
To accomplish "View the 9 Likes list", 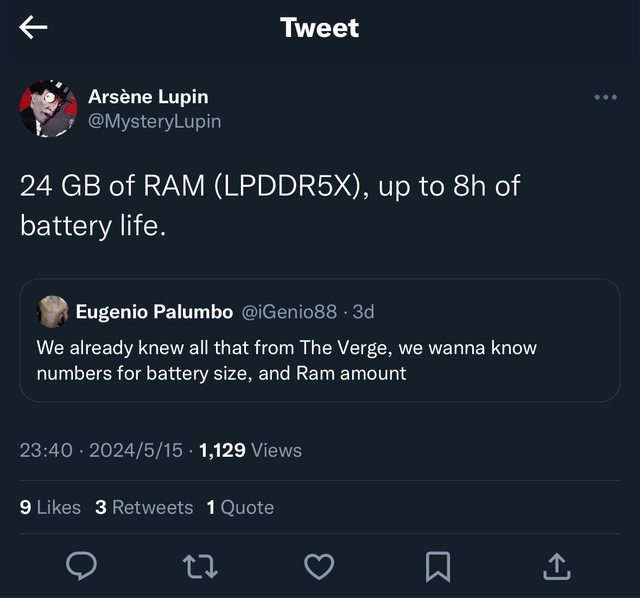I will point(50,507).
